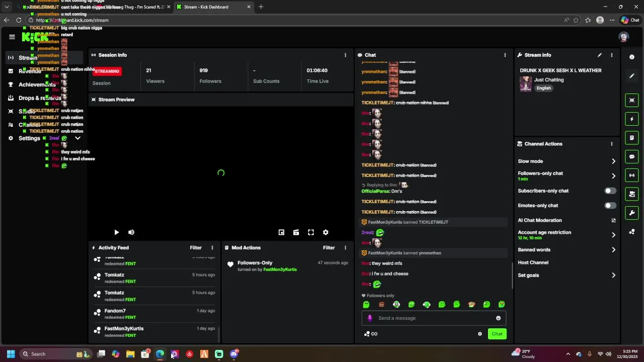
Task: Toggle Subscribers-only chat switch
Action: pos(610,191)
